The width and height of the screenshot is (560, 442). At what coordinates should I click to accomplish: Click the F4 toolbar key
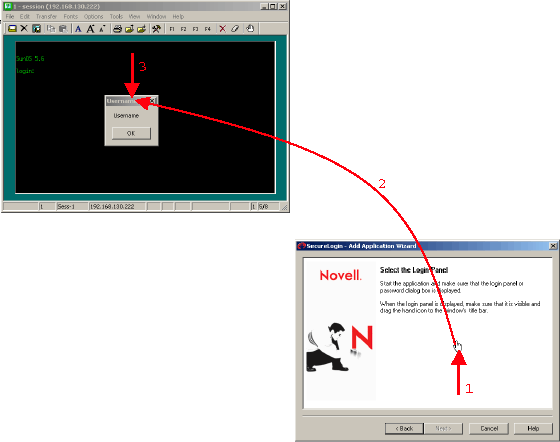pos(208,29)
